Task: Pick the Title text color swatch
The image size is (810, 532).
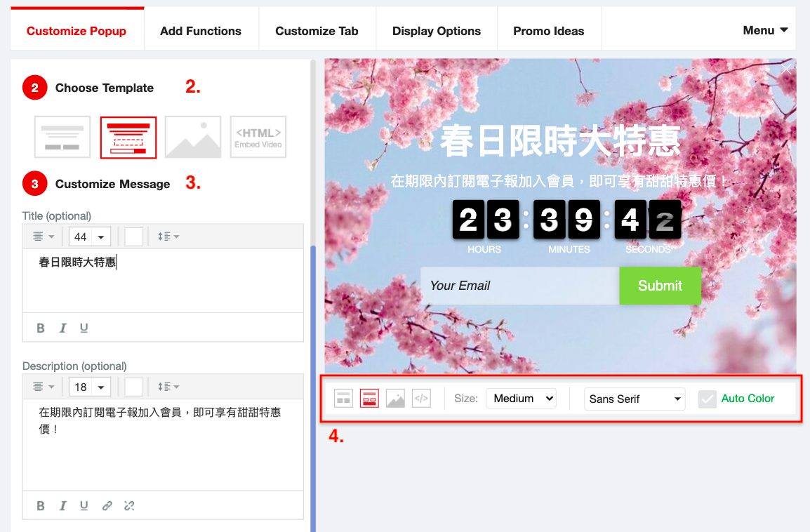Action: [134, 237]
